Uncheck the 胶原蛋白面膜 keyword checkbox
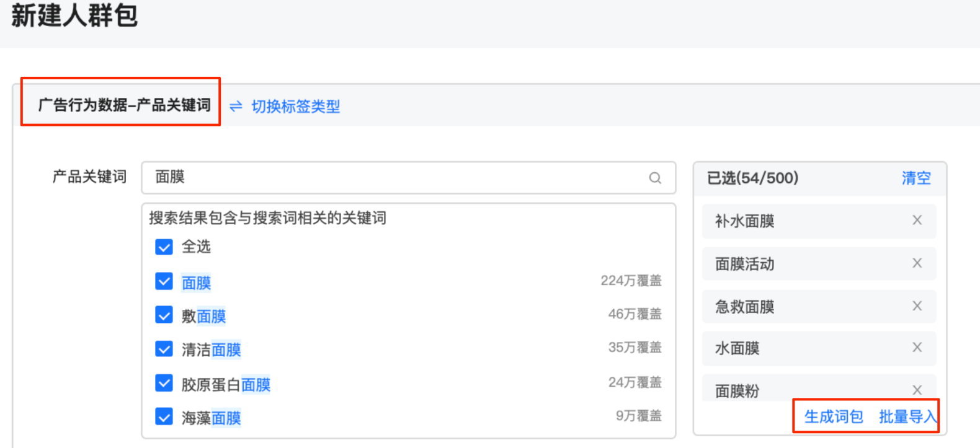 point(164,382)
